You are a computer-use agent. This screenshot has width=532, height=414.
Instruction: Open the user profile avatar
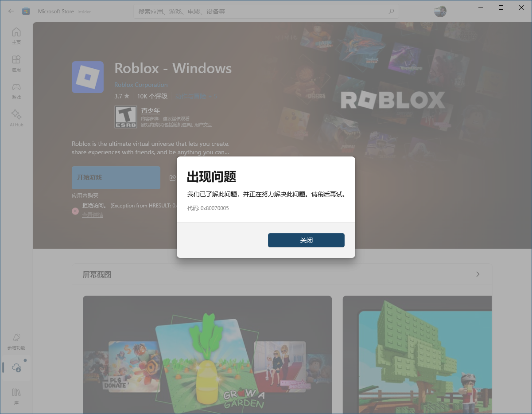click(x=440, y=12)
